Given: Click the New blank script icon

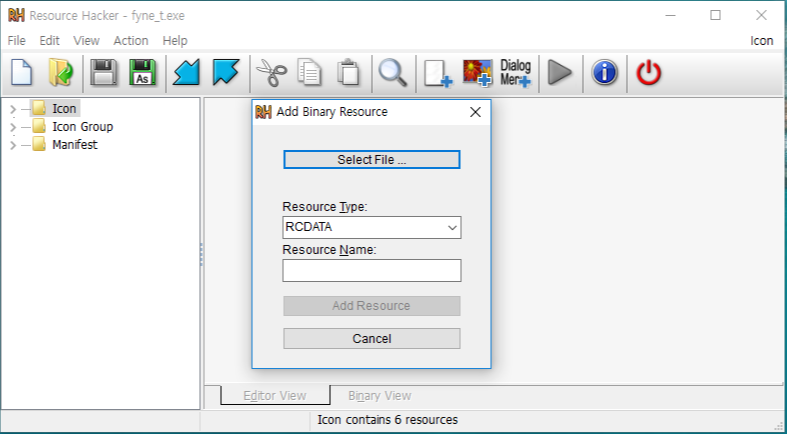Looking at the screenshot, I should [x=22, y=73].
